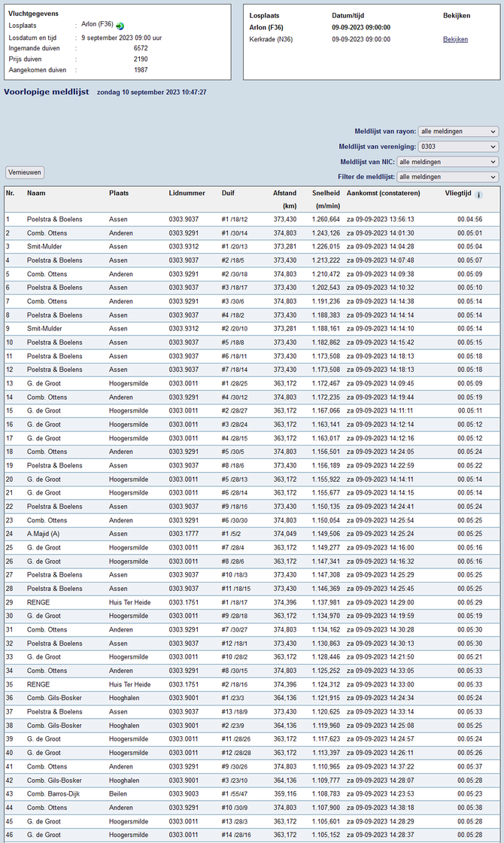Image resolution: width=504 pixels, height=843 pixels.
Task: Select Poelstra & Boelens in row 1
Action: coord(54,219)
